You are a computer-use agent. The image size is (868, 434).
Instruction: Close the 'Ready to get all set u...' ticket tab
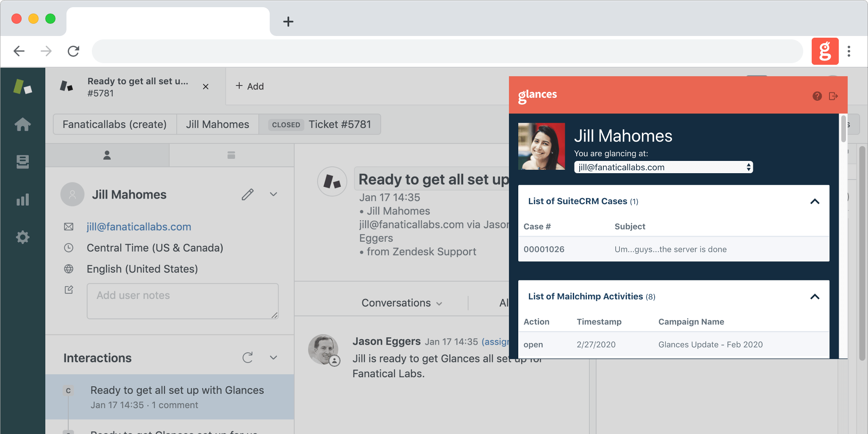pyautogui.click(x=206, y=86)
